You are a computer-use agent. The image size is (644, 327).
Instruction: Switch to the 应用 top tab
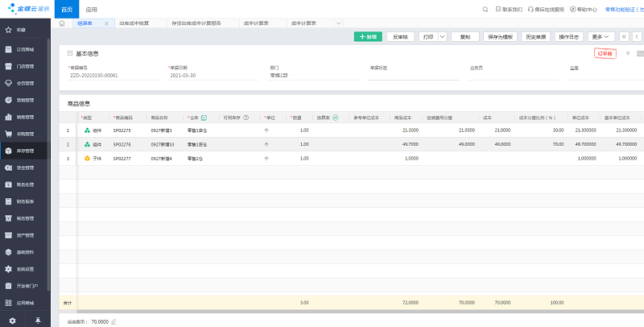click(x=92, y=10)
